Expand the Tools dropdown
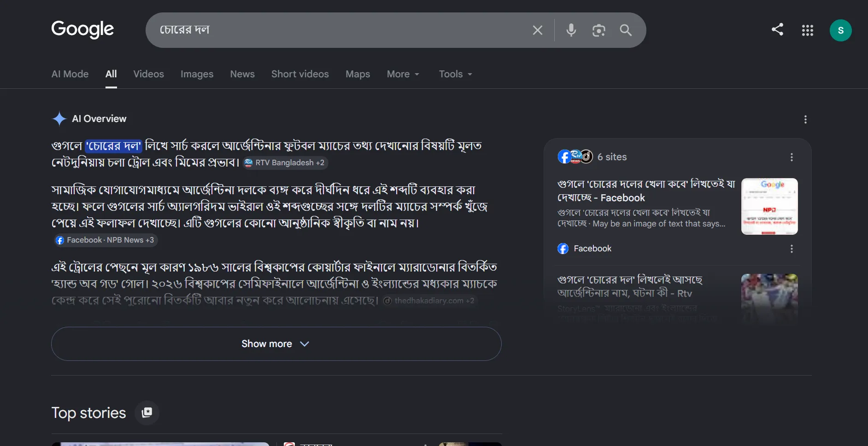Image resolution: width=868 pixels, height=446 pixels. click(455, 74)
